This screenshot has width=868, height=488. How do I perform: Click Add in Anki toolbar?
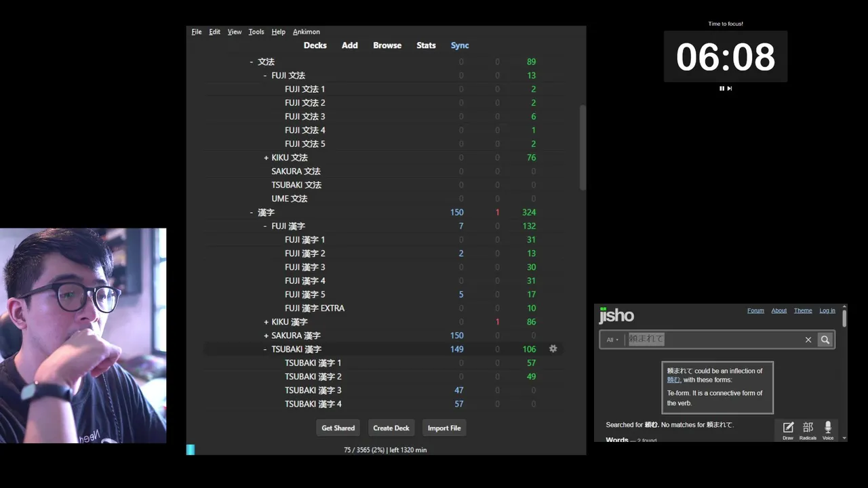[x=349, y=45]
